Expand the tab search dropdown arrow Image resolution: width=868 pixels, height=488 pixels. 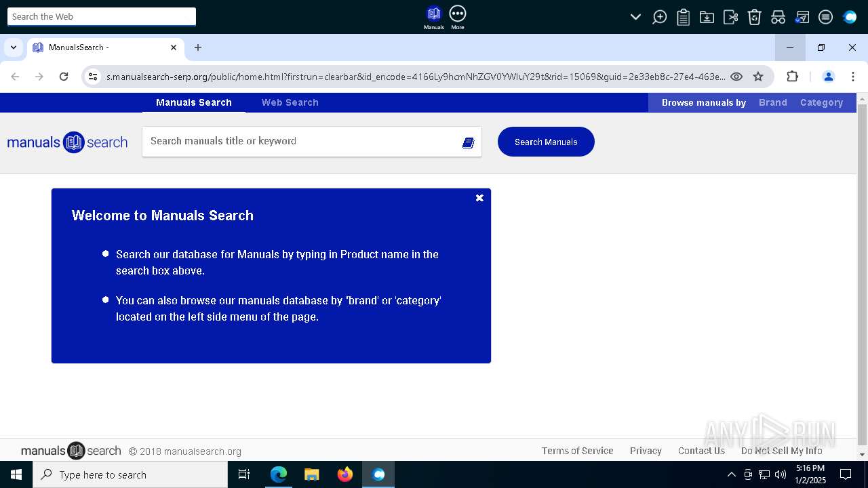click(14, 47)
